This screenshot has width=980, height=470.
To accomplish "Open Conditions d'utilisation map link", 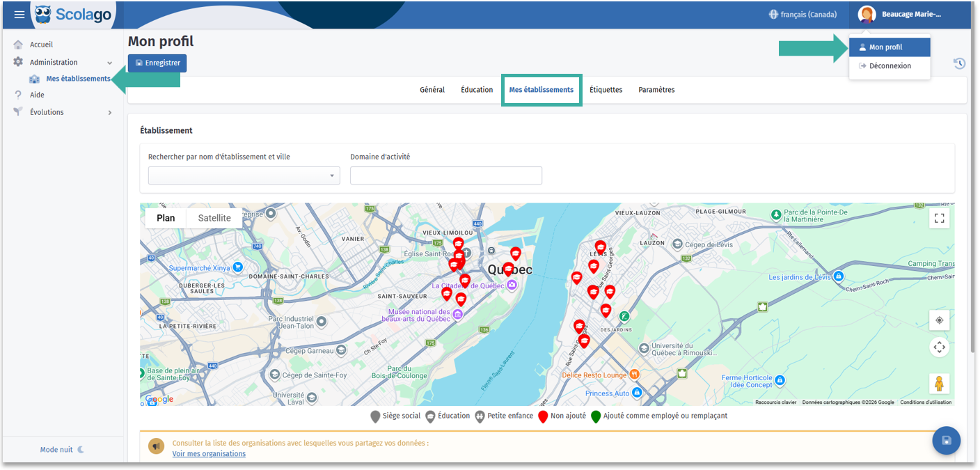I will click(x=926, y=402).
